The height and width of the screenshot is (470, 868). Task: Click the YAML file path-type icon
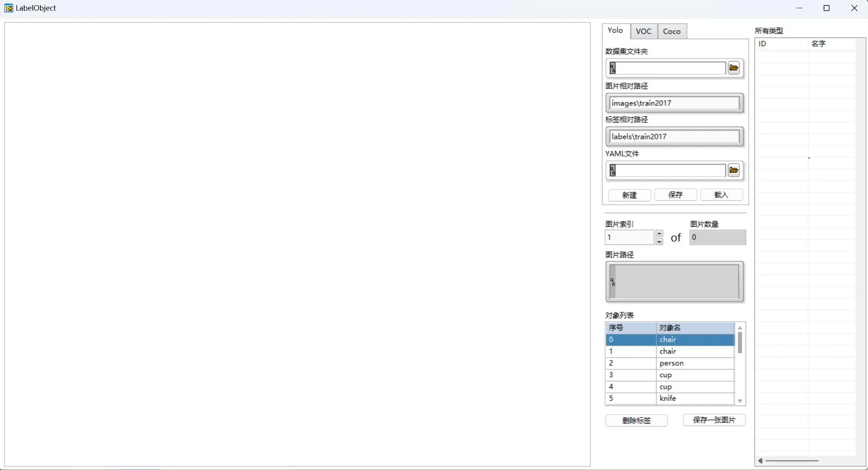613,171
